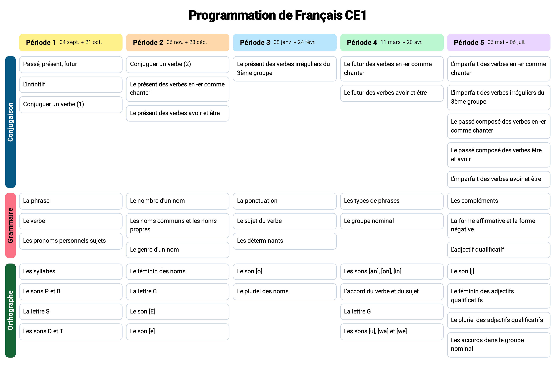Click the 'Programmation de Français CE1' title
This screenshot has height=392, width=555.
coord(277,15)
